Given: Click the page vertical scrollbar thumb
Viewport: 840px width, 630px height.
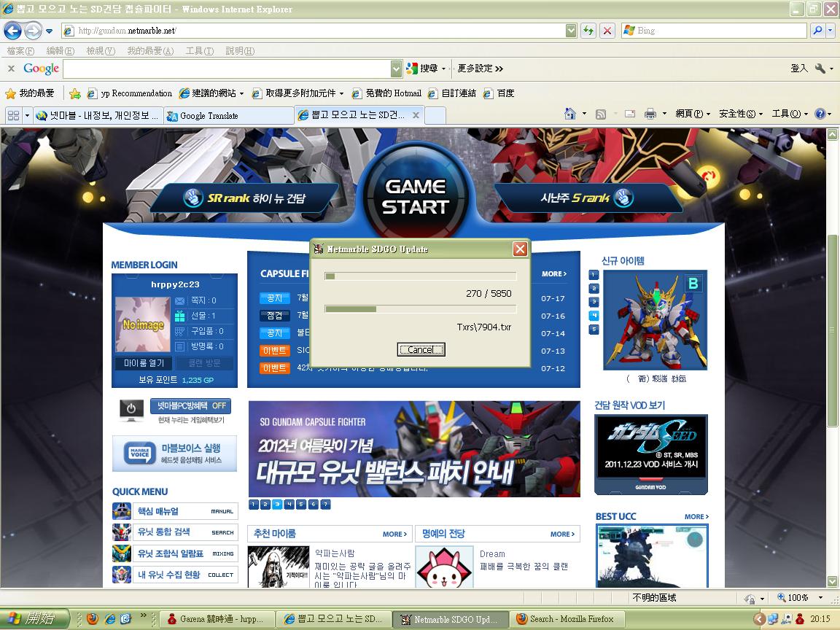Looking at the screenshot, I should coord(831,331).
